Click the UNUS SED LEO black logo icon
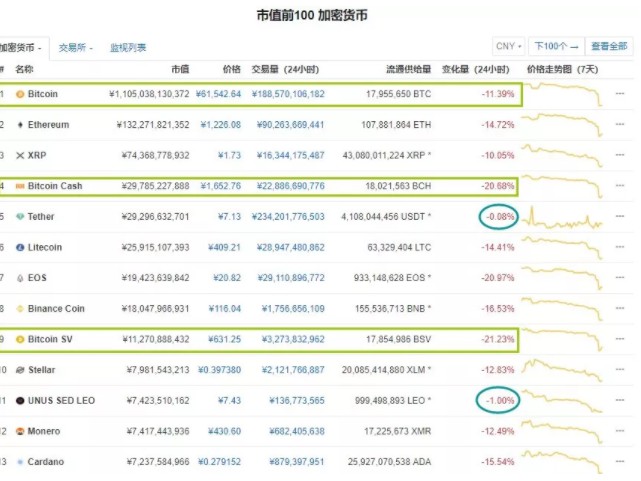 coord(20,400)
